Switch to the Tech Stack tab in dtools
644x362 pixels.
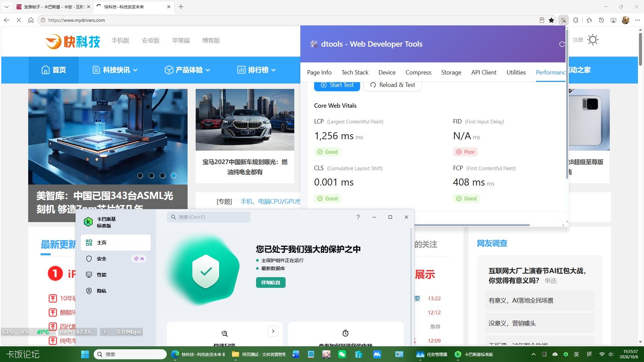click(x=355, y=72)
